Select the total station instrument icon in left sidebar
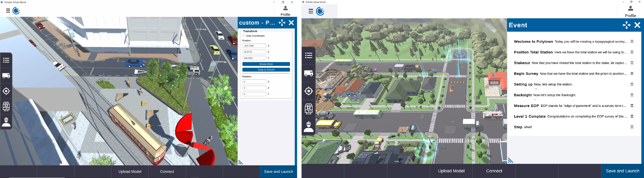Image resolution: width=644 pixels, height=178 pixels. pos(6,107)
